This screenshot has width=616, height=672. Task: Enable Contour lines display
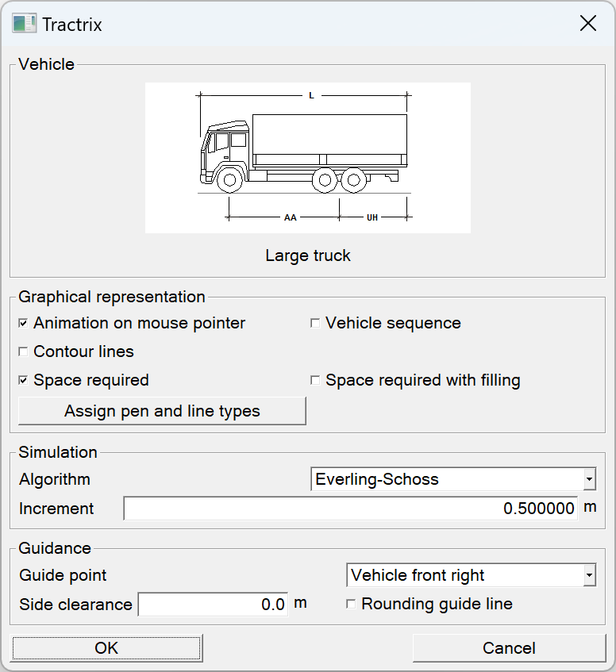click(x=23, y=351)
